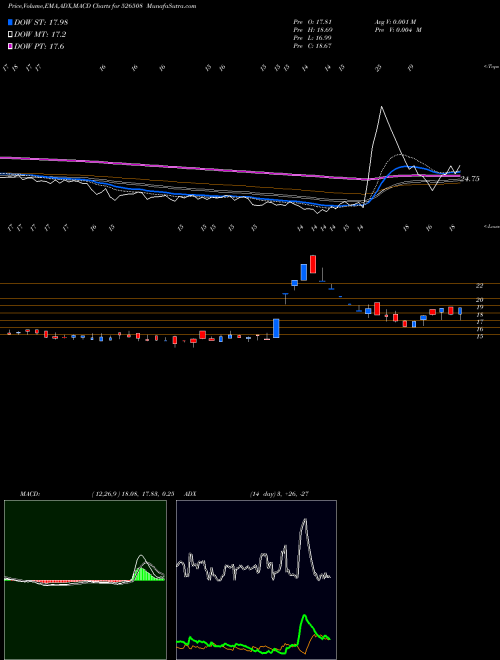Select the 'DOW PT: 17.6' legend label
500x660 pixels.
point(39,47)
